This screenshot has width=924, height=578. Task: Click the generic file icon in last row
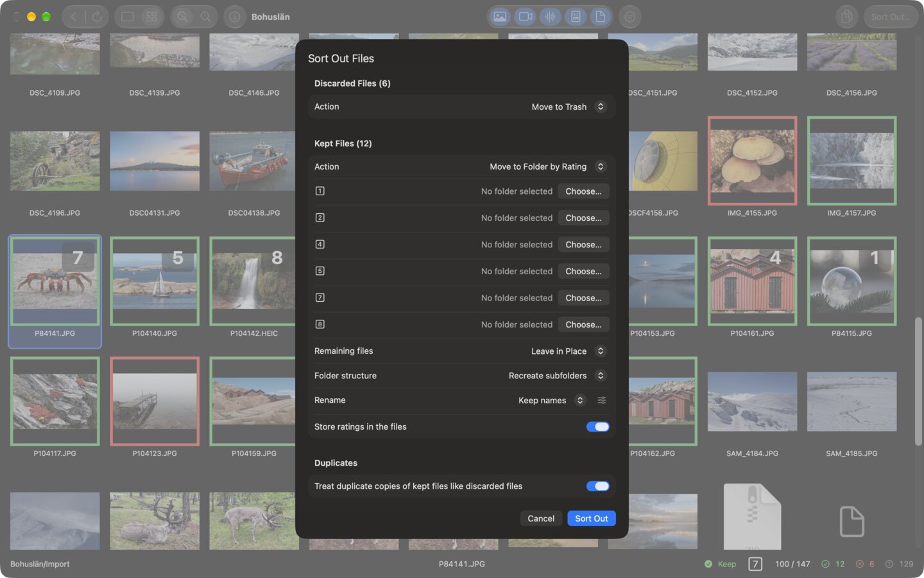[x=851, y=521]
